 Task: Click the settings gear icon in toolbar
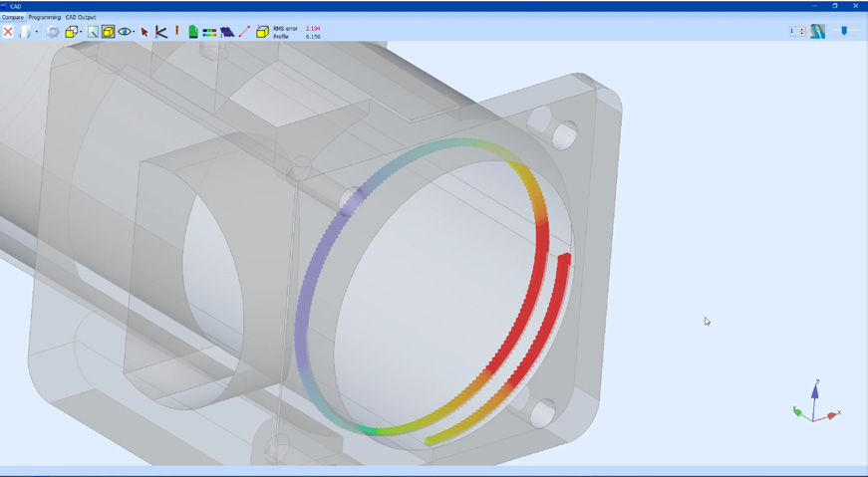point(53,32)
